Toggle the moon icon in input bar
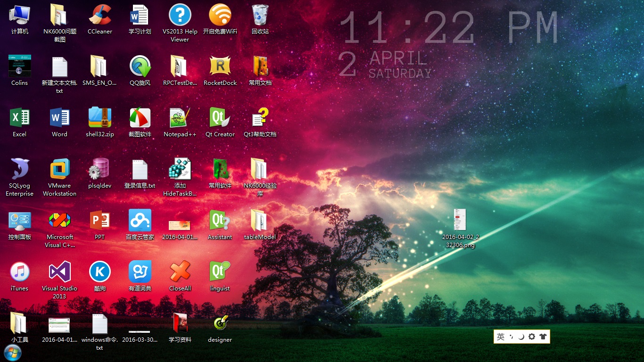This screenshot has height=362, width=644. pyautogui.click(x=521, y=337)
